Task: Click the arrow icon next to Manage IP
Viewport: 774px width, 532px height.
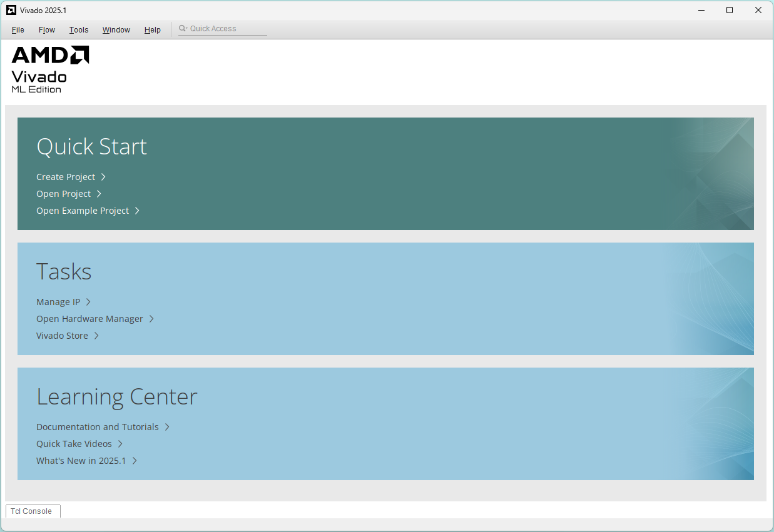Action: [x=88, y=302]
